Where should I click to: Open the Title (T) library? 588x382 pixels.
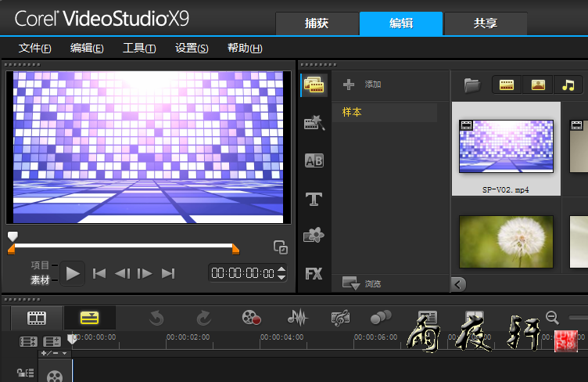point(314,199)
